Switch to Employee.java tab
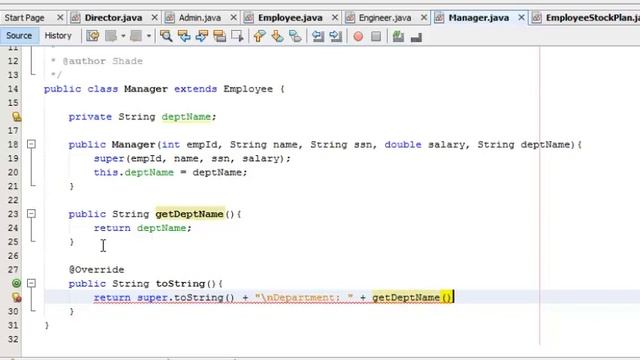The height and width of the screenshot is (360, 640). coord(290,18)
